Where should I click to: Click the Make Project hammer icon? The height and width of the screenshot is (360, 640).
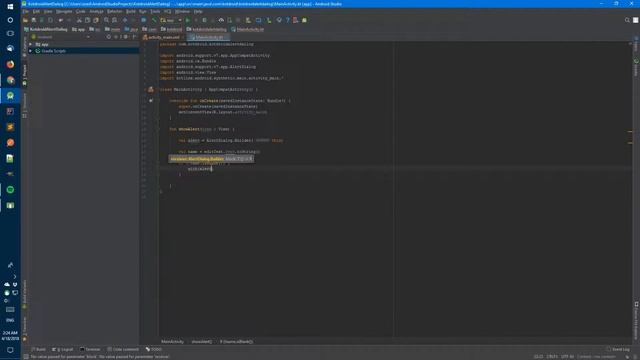[x=154, y=20]
